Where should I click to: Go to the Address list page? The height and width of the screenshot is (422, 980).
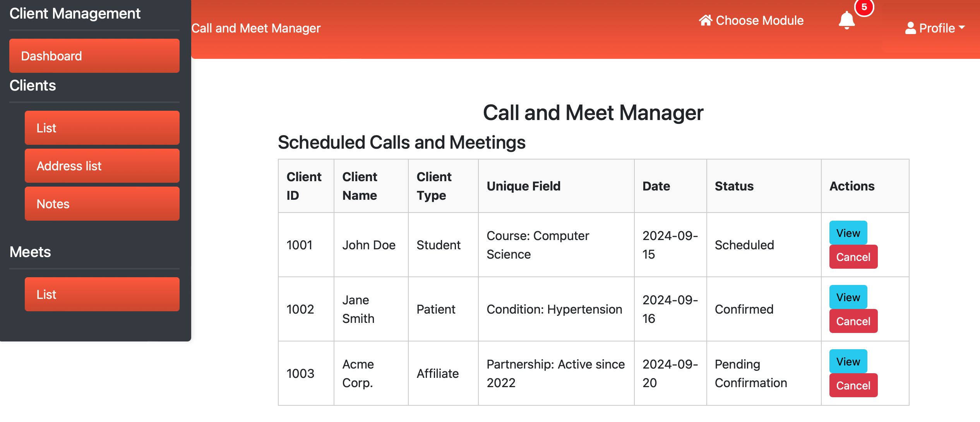click(x=102, y=166)
